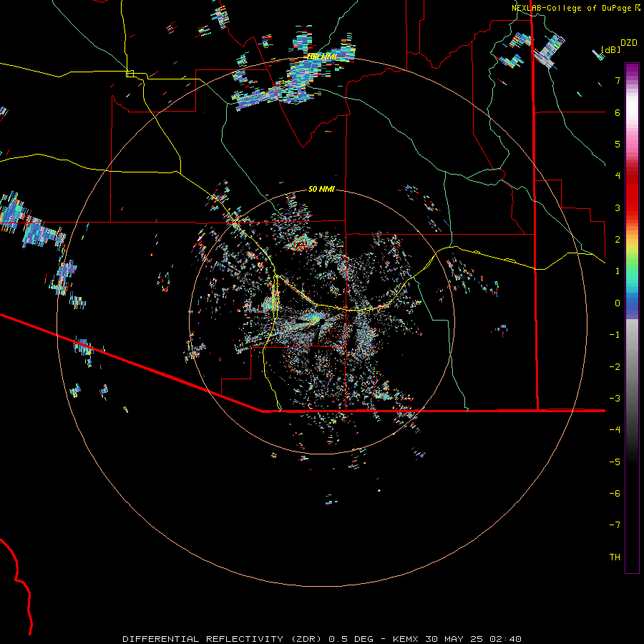Click the 7 value on the color scale

[618, 80]
